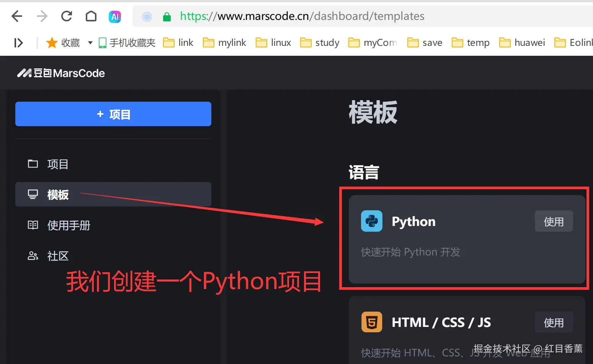Open the browser home page icon
593x364 pixels.
(91, 16)
